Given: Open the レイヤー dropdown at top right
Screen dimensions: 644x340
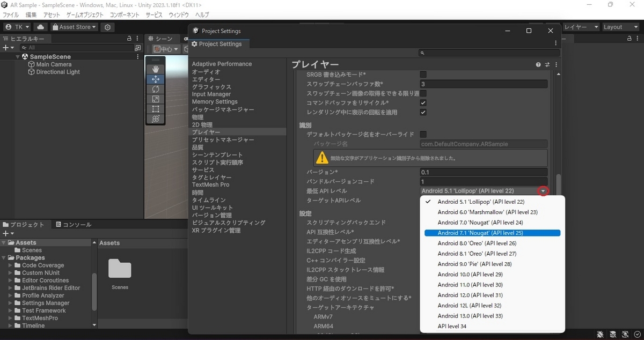Looking at the screenshot, I should click(581, 27).
